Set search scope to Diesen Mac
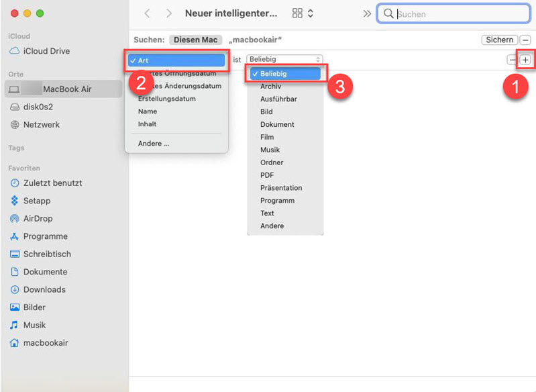 pyautogui.click(x=195, y=40)
